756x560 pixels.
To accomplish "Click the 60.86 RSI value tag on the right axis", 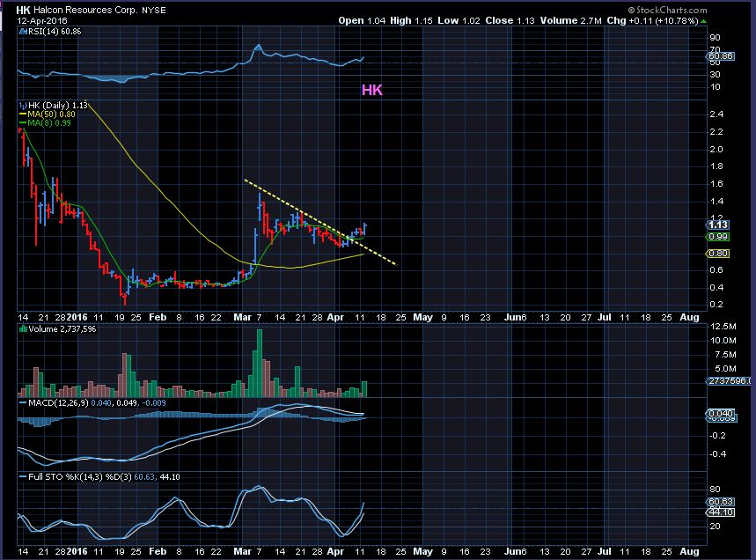I will point(722,56).
